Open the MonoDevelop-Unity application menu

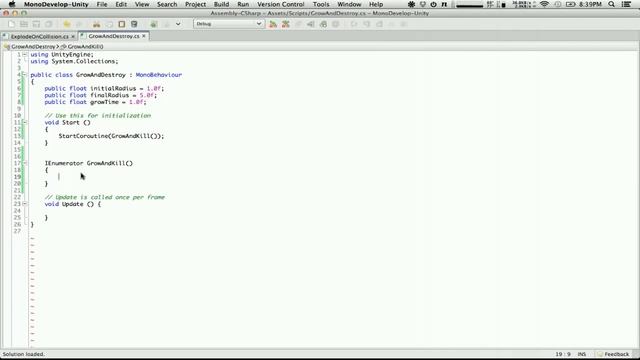56,4
